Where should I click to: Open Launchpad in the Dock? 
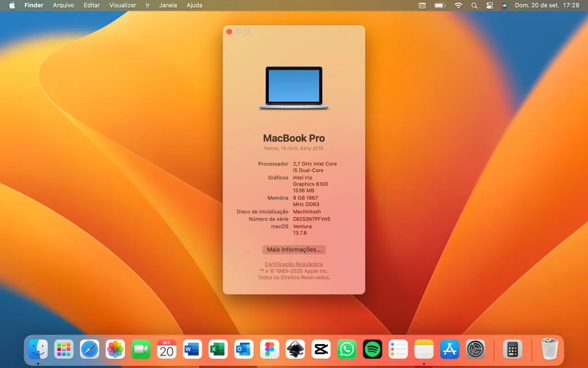[64, 350]
